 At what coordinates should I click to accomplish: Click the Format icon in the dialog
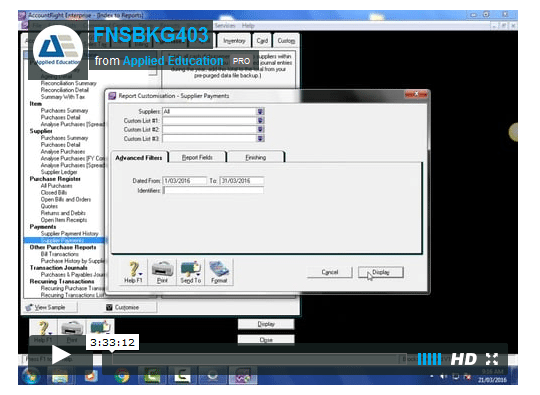click(219, 272)
